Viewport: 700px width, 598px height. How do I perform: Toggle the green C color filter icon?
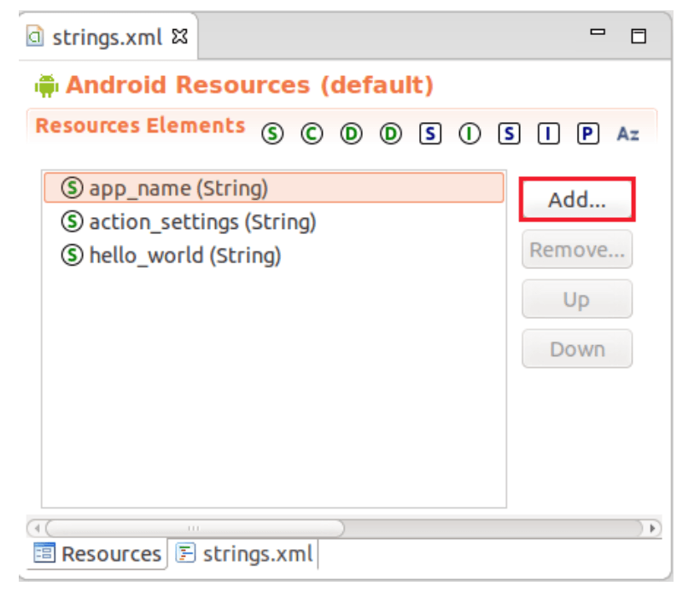click(312, 135)
